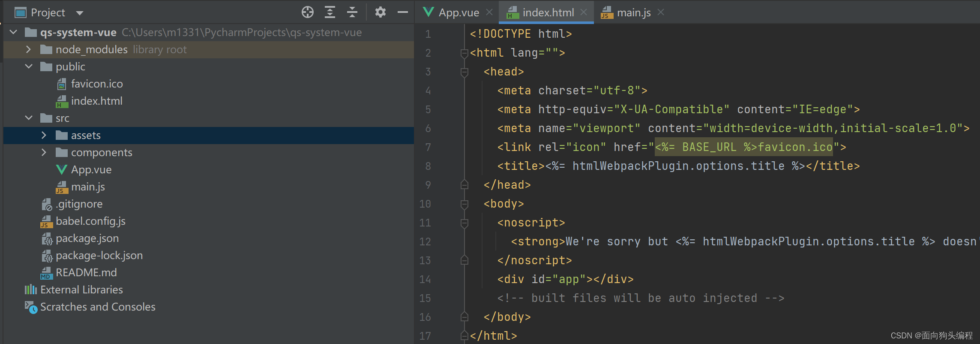Image resolution: width=980 pixels, height=344 pixels.
Task: Switch to the main.js tab
Action: pos(633,13)
